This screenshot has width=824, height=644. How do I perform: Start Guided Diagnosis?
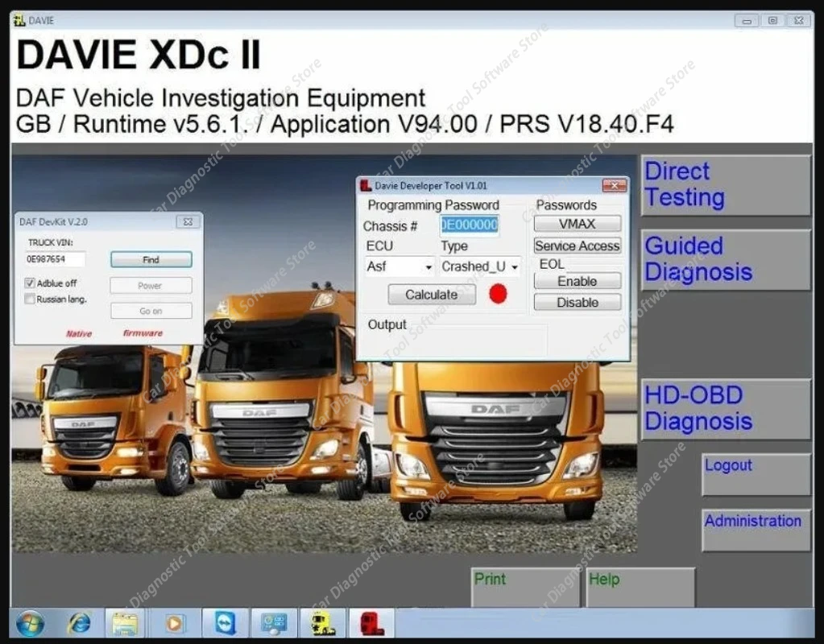tap(726, 259)
